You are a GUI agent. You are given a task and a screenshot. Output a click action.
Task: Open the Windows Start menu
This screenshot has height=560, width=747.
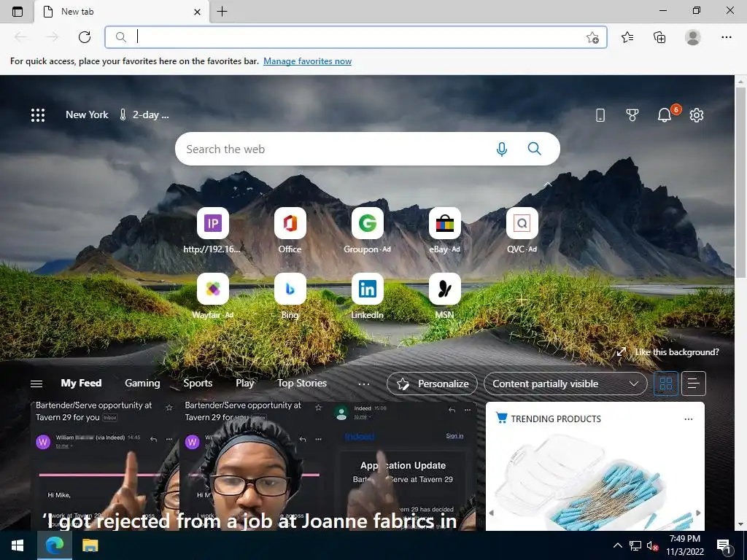18,545
